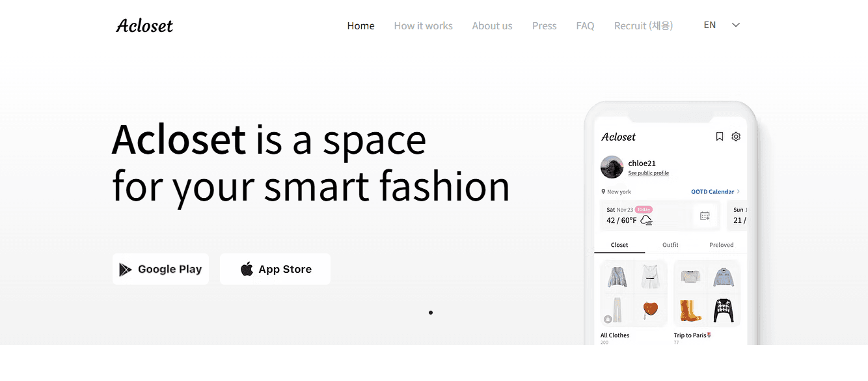
Task: Click the chloe21 profile avatar
Action: [x=612, y=167]
